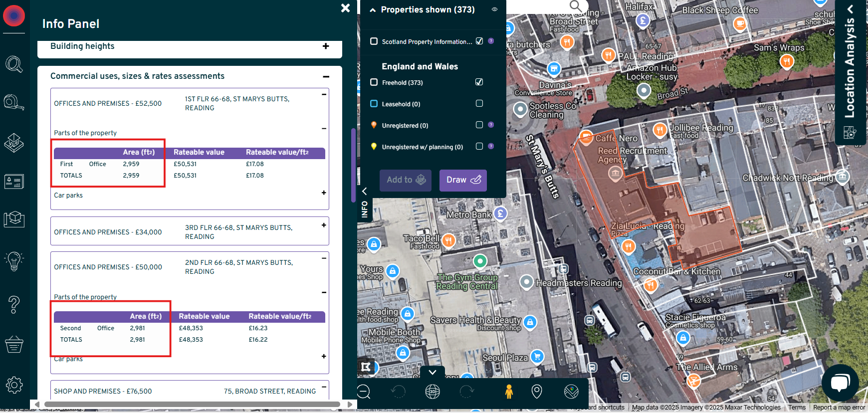Collapse the 75, Broad Street shop entry

[x=324, y=387]
